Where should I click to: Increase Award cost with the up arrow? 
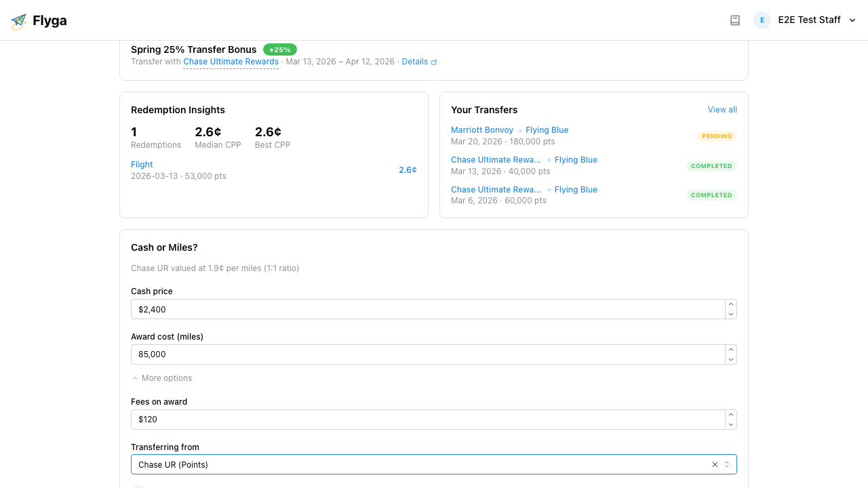coord(731,350)
